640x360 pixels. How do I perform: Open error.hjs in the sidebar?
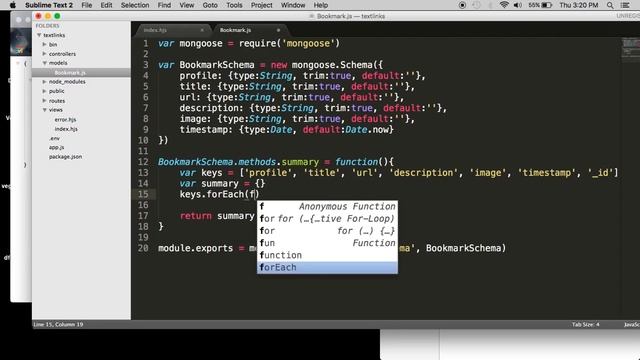(x=65, y=120)
